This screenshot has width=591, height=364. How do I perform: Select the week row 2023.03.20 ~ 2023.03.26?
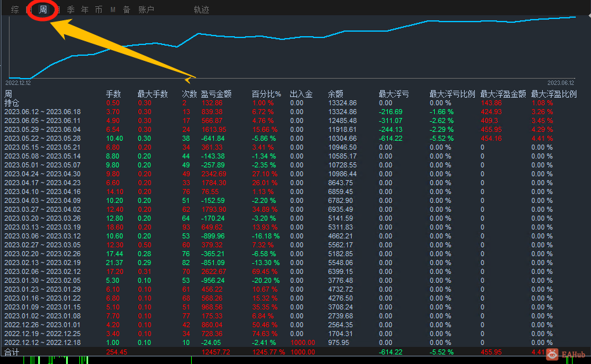click(x=43, y=218)
